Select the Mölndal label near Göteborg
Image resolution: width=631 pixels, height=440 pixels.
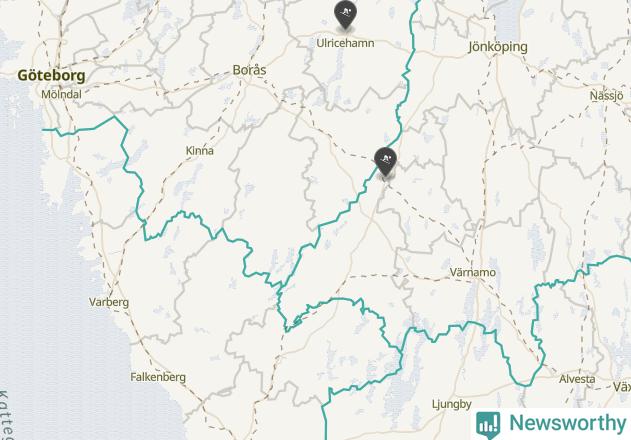click(x=62, y=95)
